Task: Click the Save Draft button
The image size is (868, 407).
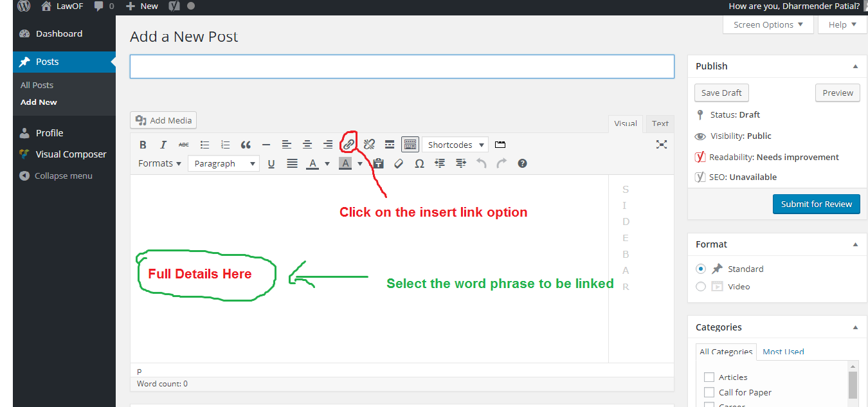Action: (721, 93)
